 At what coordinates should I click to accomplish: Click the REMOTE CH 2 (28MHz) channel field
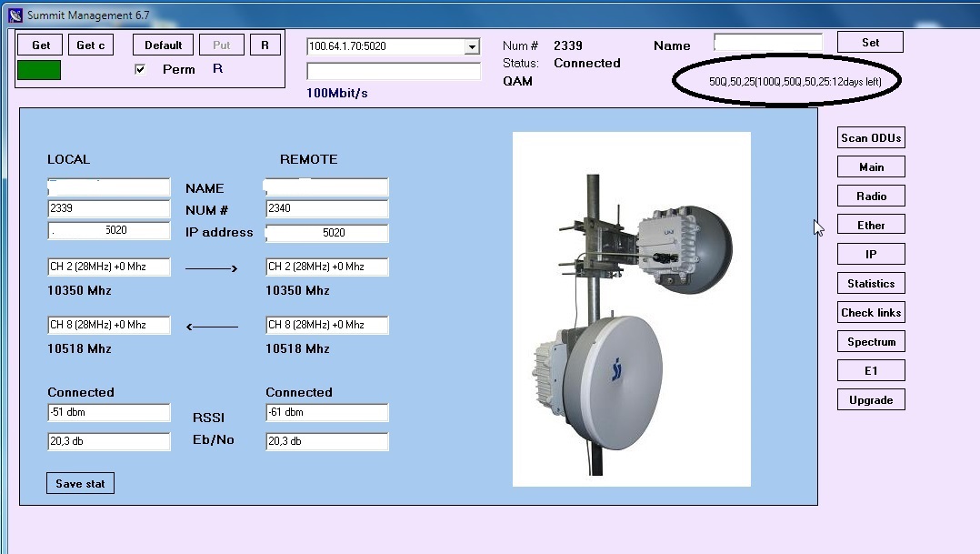[327, 267]
